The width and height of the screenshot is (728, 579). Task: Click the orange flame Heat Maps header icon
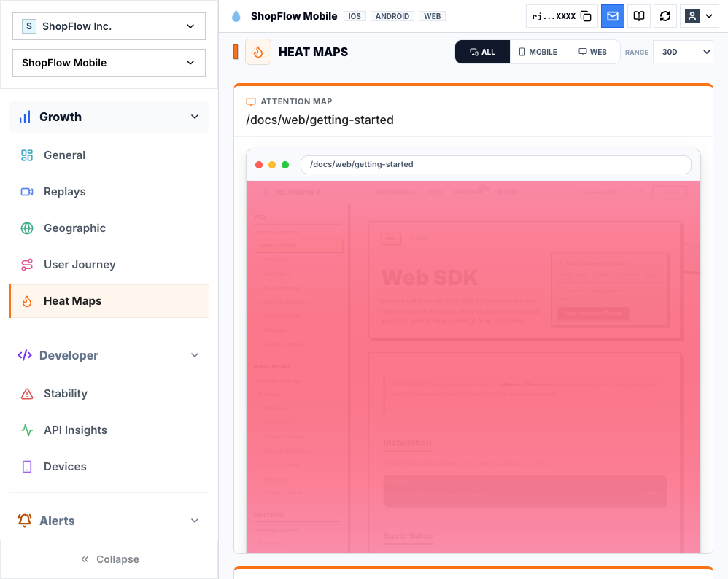(x=258, y=52)
